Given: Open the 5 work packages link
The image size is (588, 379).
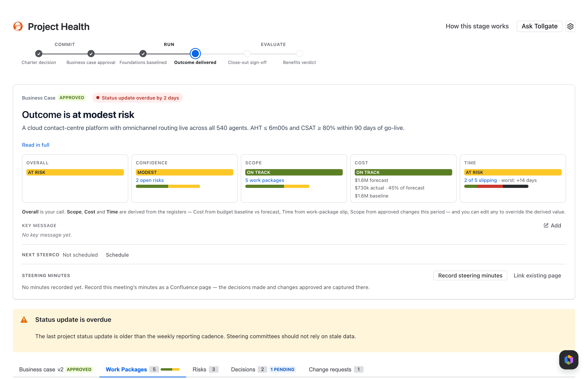Looking at the screenshot, I should [x=264, y=180].
